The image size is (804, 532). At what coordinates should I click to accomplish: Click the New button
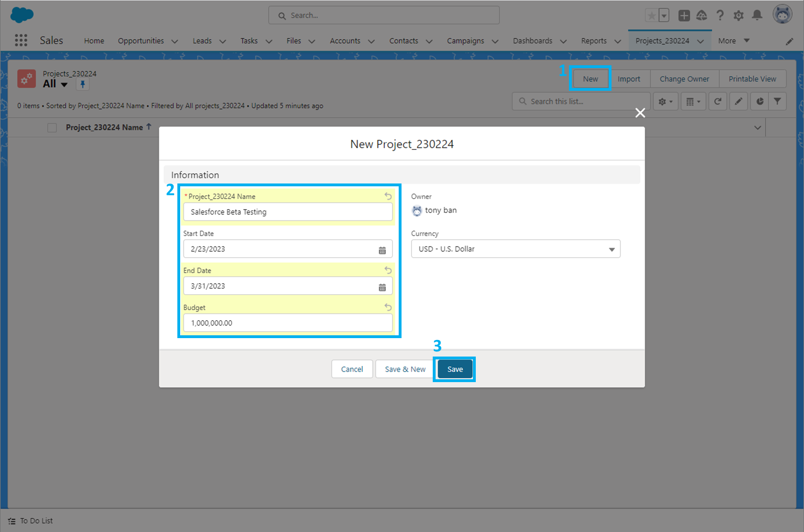point(590,78)
